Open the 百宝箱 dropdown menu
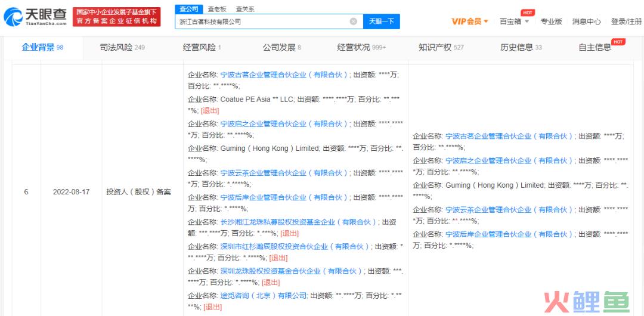Viewport: 644px width, 316px height. (x=514, y=21)
